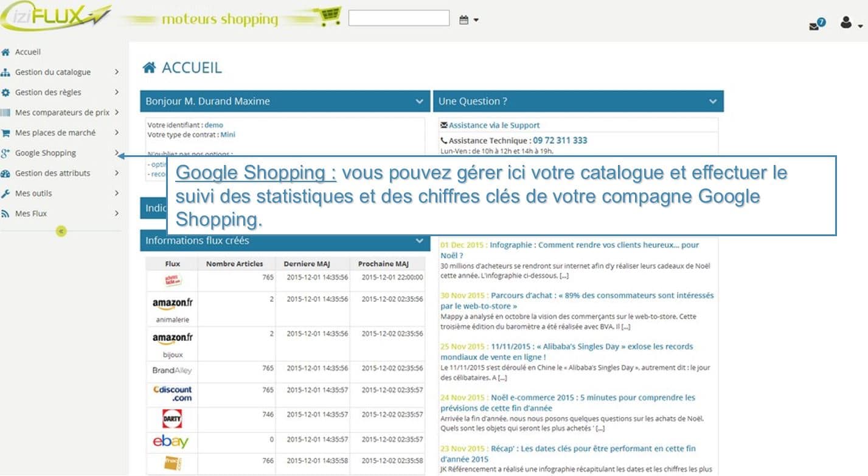868x476 pixels.
Task: Click the barcode icon for Mes comparateurs de prix
Action: (x=5, y=113)
